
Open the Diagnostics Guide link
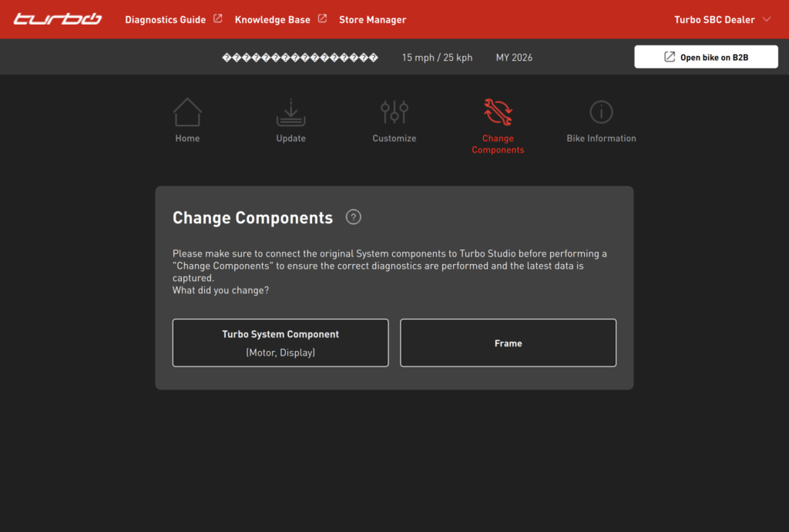coord(165,19)
